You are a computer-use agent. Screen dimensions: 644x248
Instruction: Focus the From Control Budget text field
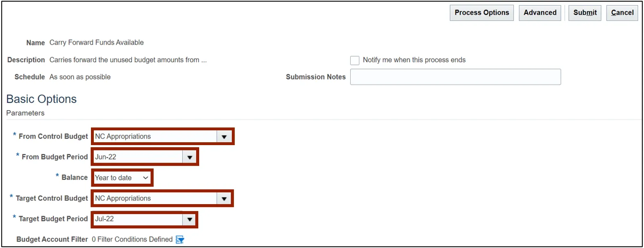pyautogui.click(x=155, y=137)
